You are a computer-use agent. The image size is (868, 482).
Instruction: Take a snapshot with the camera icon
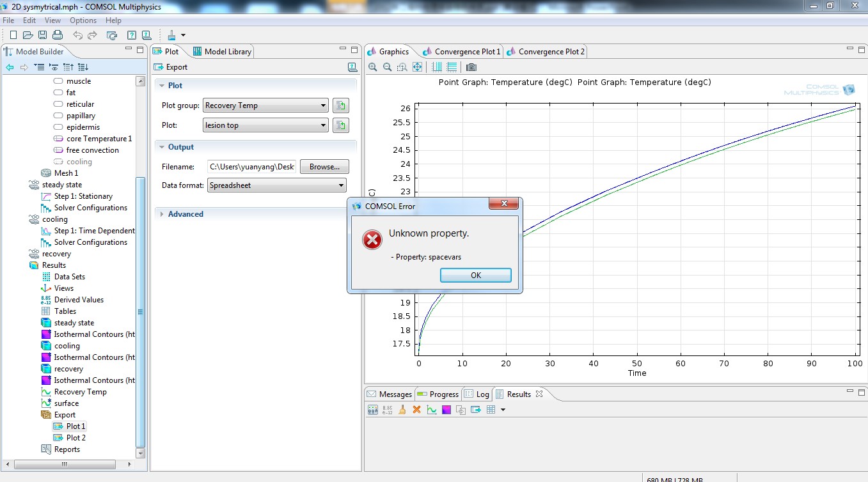471,67
